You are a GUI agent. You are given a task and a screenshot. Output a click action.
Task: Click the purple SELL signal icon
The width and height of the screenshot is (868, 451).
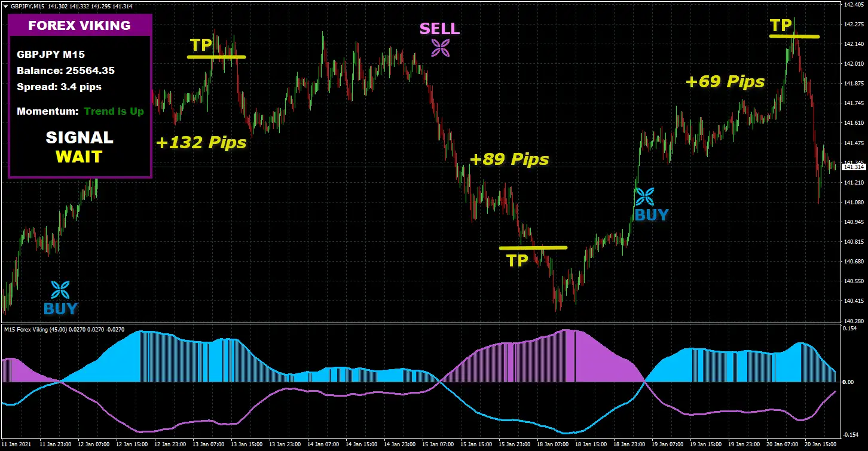coord(441,48)
